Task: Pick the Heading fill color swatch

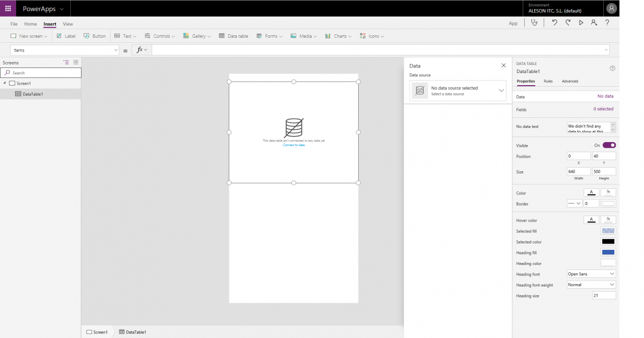Action: [608, 252]
